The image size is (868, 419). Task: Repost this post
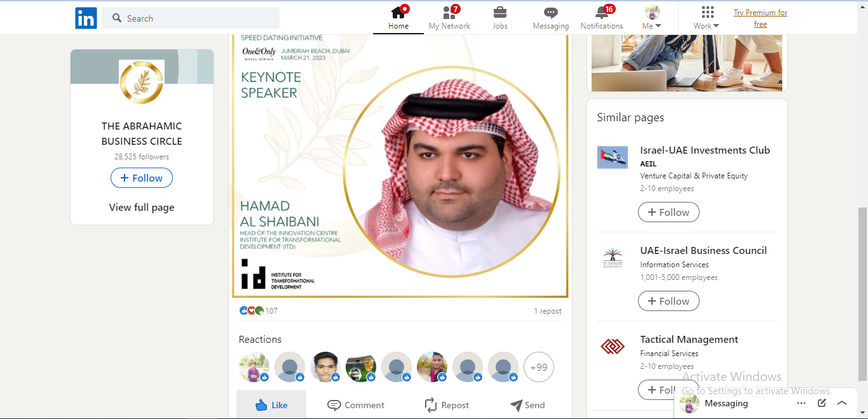[446, 405]
